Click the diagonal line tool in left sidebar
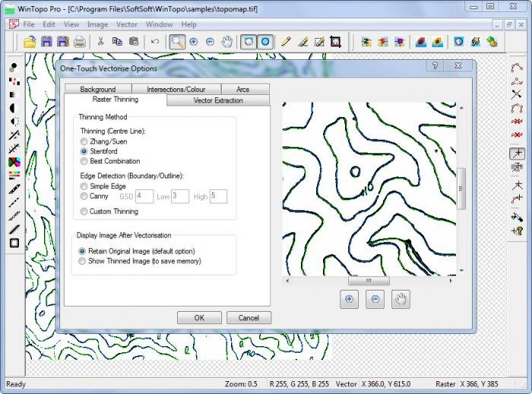Screen dimensions: 532x394 [x=14, y=229]
